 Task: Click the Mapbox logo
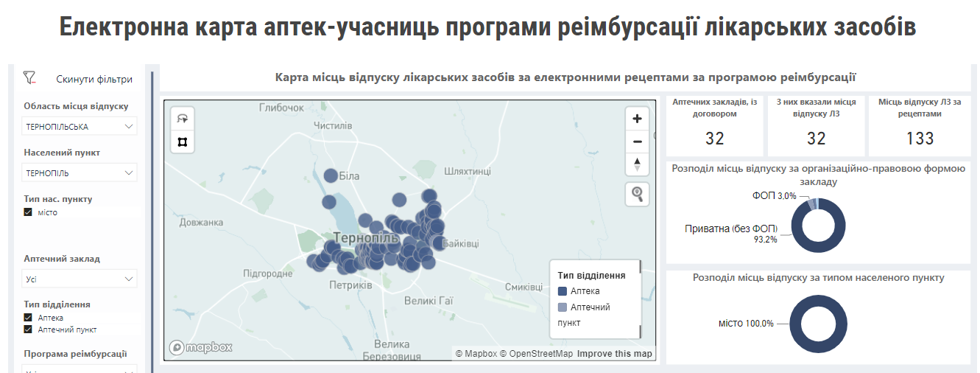point(201,347)
